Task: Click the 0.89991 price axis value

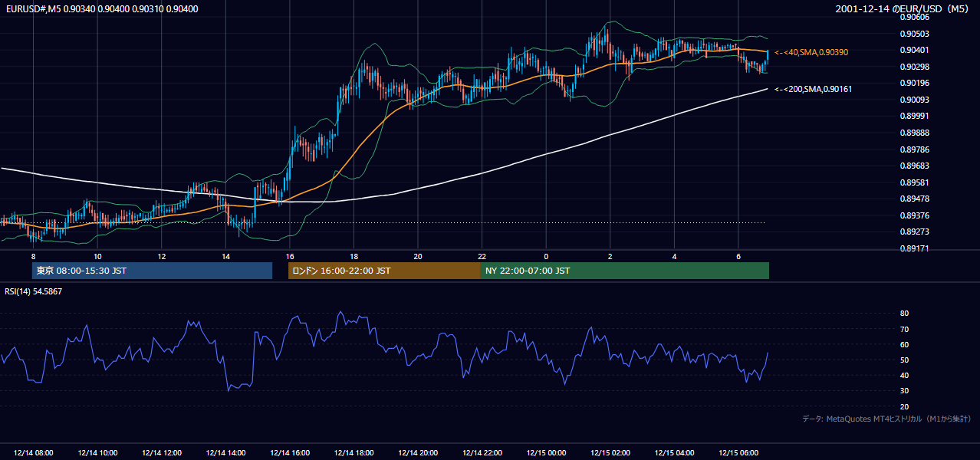Action: click(915, 116)
